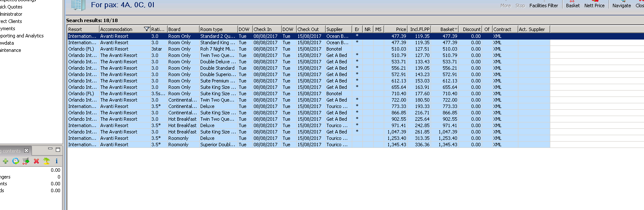Viewport: 644px width, 210px height.
Task: Select Reporting and Analytics in the sidebar
Action: click(x=22, y=36)
